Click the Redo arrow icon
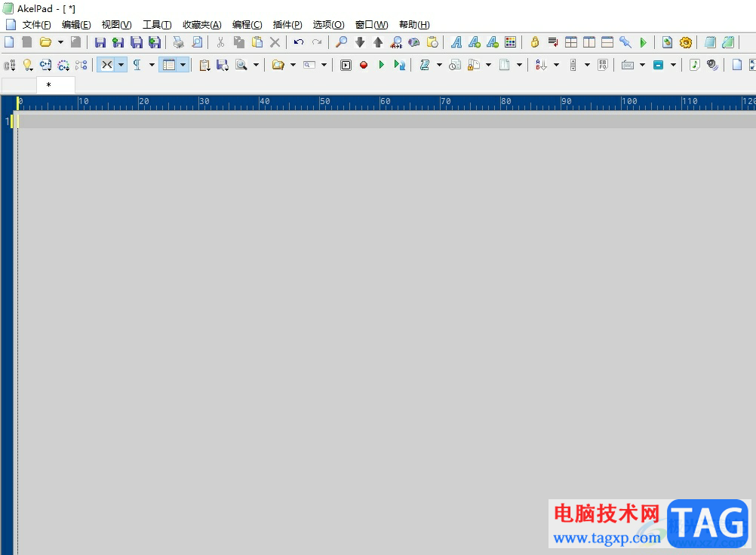Image resolution: width=756 pixels, height=555 pixels. 317,42
